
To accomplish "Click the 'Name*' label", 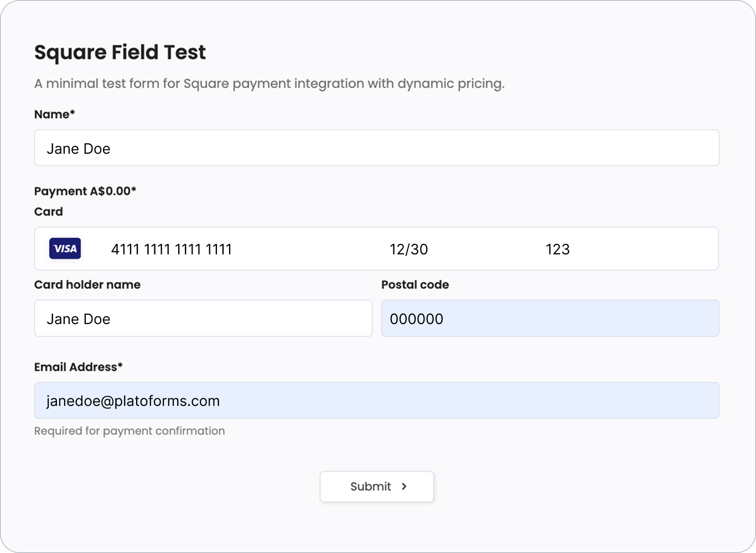I will [x=55, y=114].
